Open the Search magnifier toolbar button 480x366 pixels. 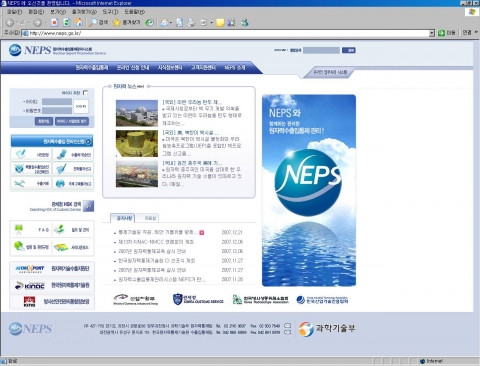(x=98, y=22)
